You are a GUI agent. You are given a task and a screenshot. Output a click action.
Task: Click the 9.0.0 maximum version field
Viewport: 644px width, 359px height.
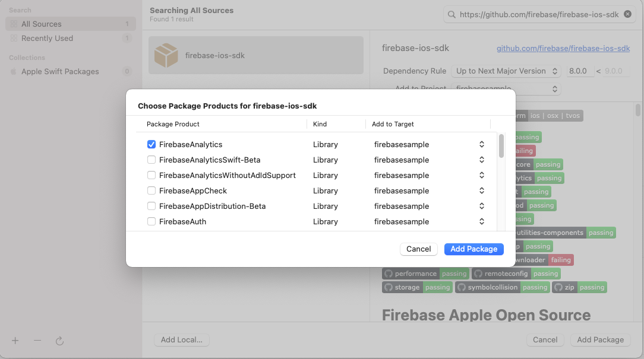[615, 71]
